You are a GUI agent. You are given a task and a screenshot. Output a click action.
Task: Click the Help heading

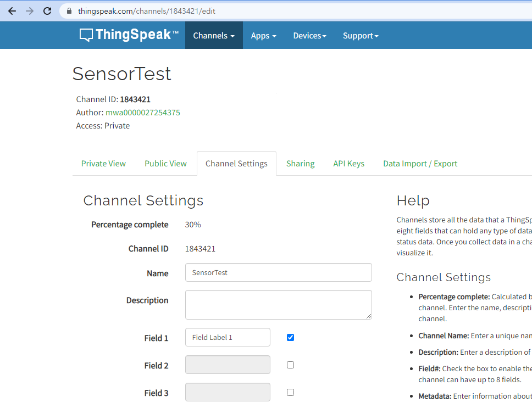413,200
